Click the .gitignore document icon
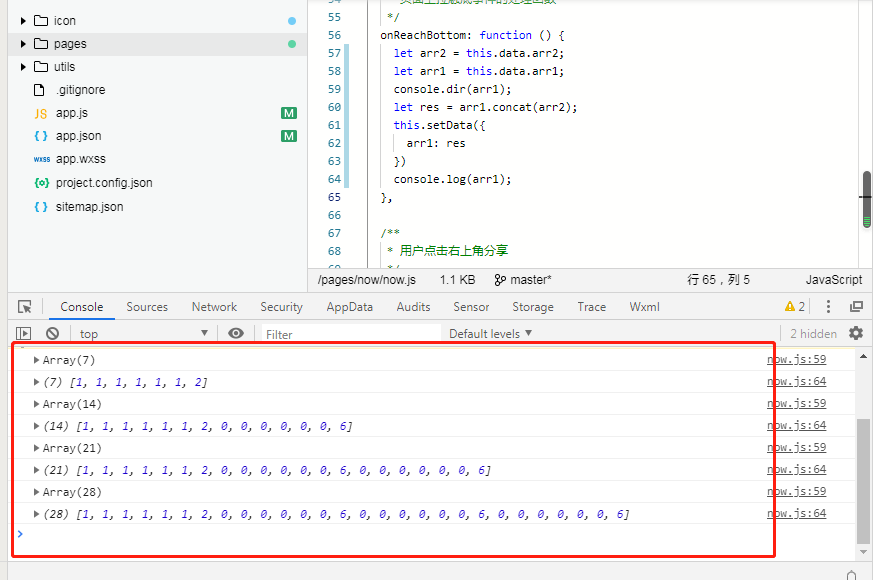The width and height of the screenshot is (873, 580). (39, 90)
